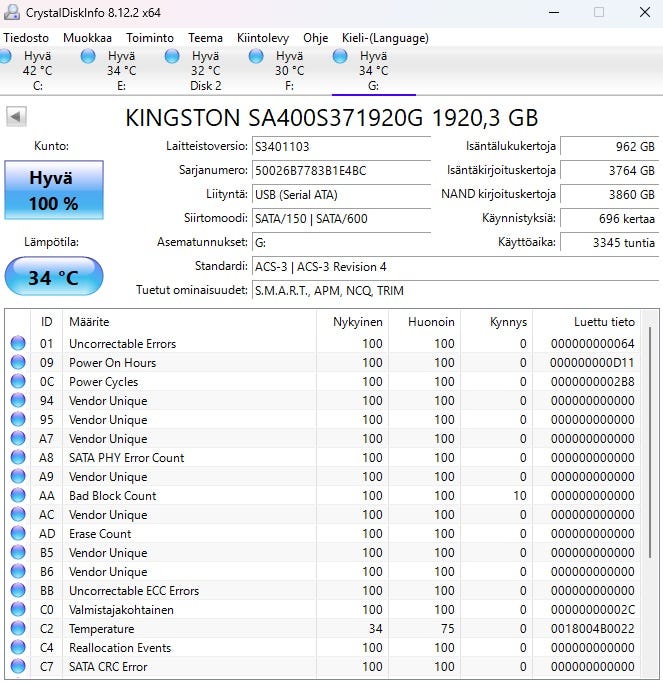Click the 34 °C temperature button
The image size is (663, 682).
(x=54, y=277)
